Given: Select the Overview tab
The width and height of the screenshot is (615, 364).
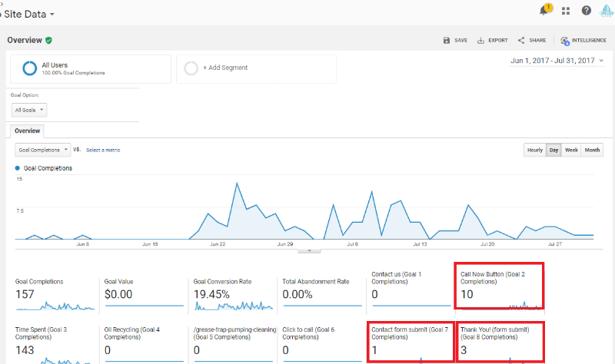Looking at the screenshot, I should pyautogui.click(x=27, y=131).
